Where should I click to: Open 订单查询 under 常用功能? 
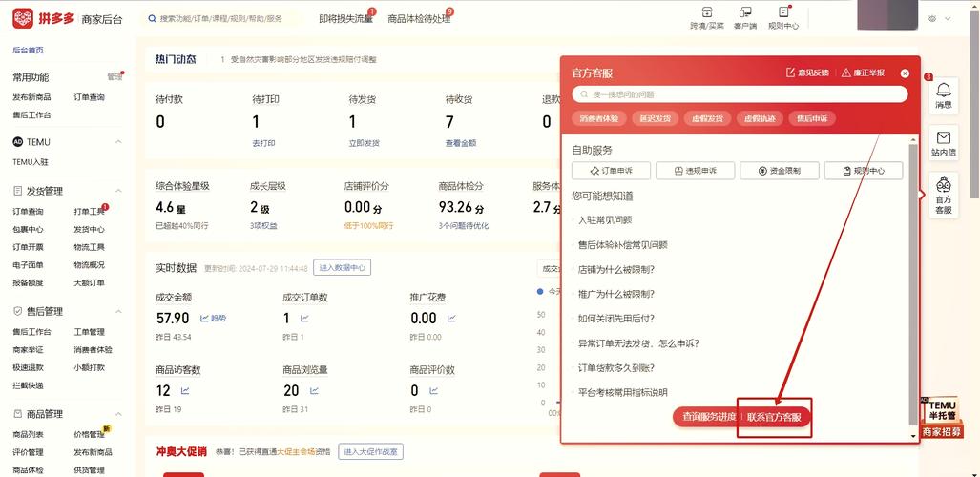click(x=90, y=97)
